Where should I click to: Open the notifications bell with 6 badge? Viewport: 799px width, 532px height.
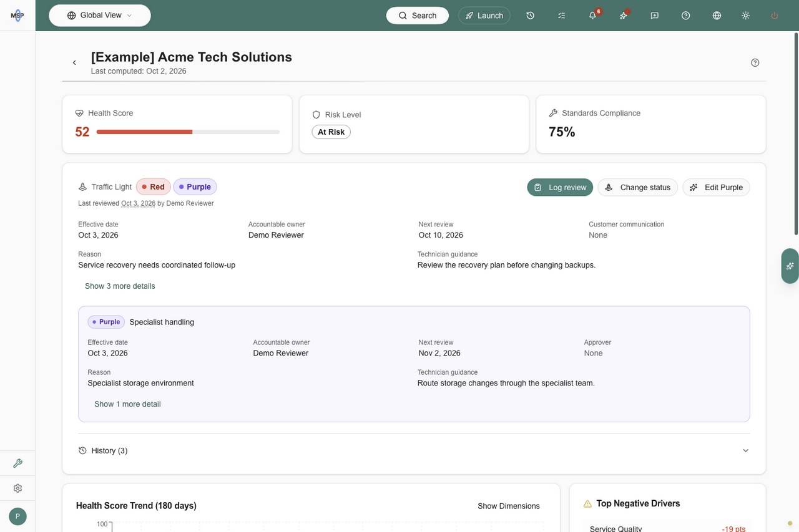pyautogui.click(x=592, y=16)
